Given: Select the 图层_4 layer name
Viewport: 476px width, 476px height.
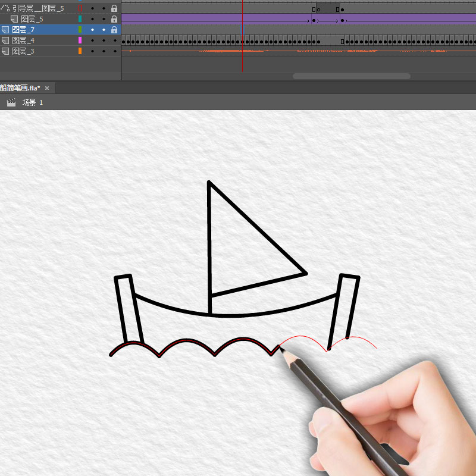Looking at the screenshot, I should click(23, 40).
